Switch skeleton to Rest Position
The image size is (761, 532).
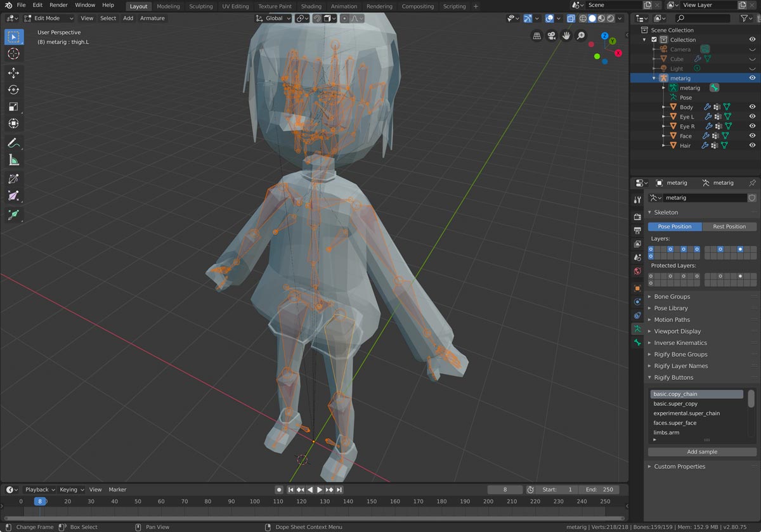tap(729, 226)
